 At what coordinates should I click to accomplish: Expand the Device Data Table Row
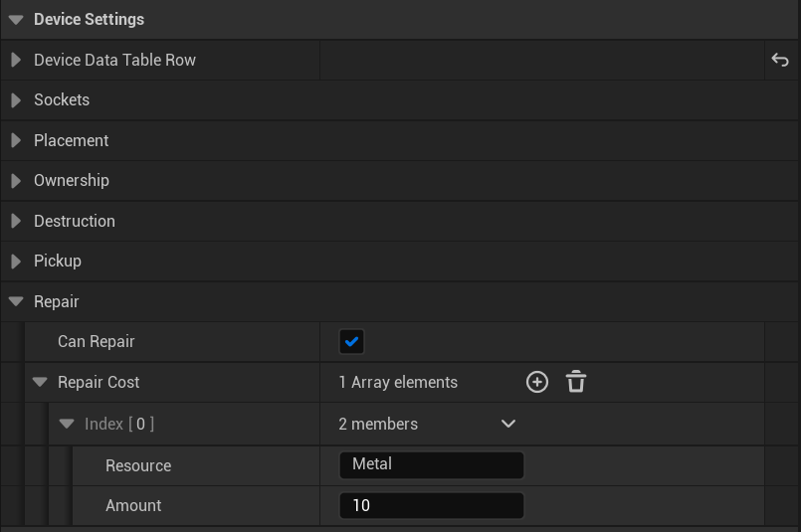[x=15, y=61]
